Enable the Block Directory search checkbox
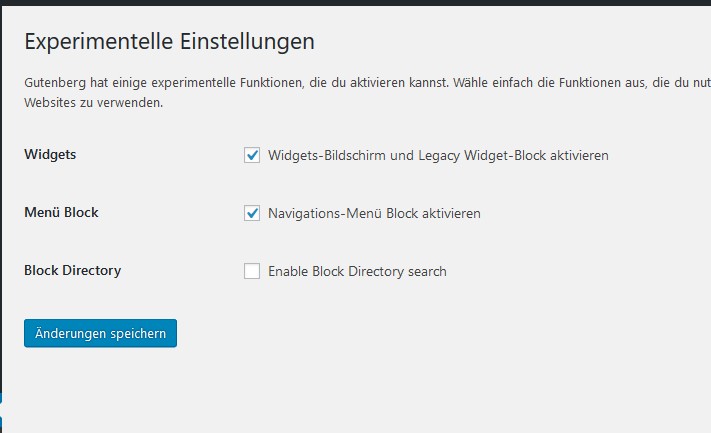This screenshot has width=711, height=433. 252,271
